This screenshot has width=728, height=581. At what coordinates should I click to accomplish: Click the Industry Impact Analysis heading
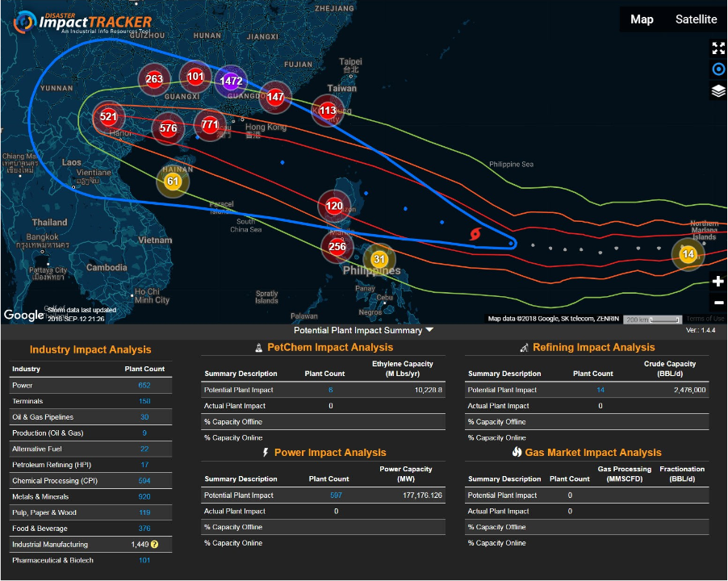pos(90,349)
